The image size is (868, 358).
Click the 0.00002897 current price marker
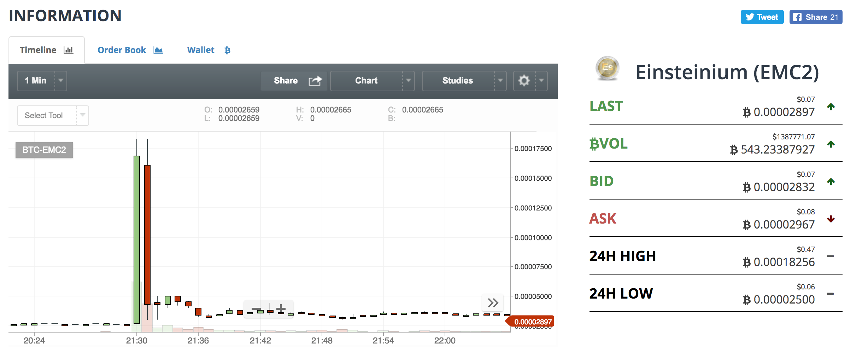point(530,322)
